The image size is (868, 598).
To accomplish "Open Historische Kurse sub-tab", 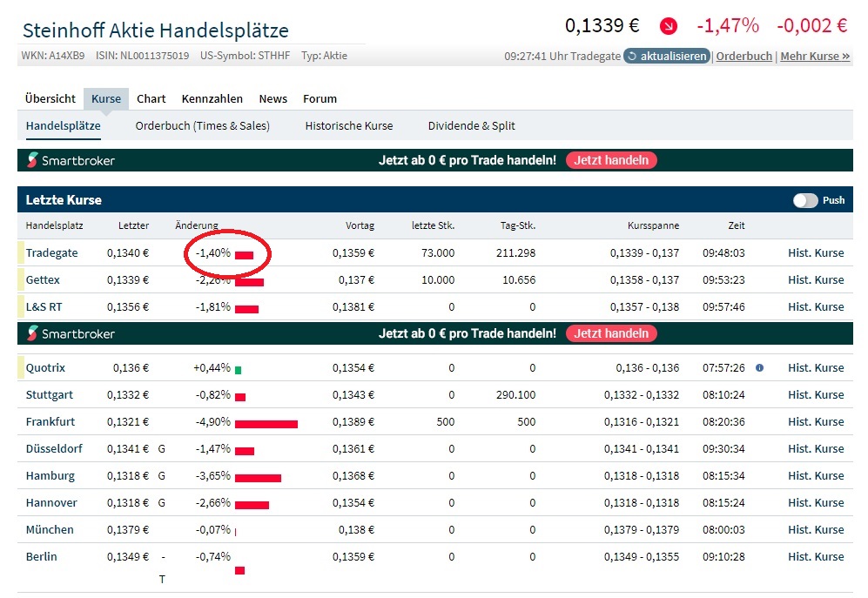I will [349, 125].
